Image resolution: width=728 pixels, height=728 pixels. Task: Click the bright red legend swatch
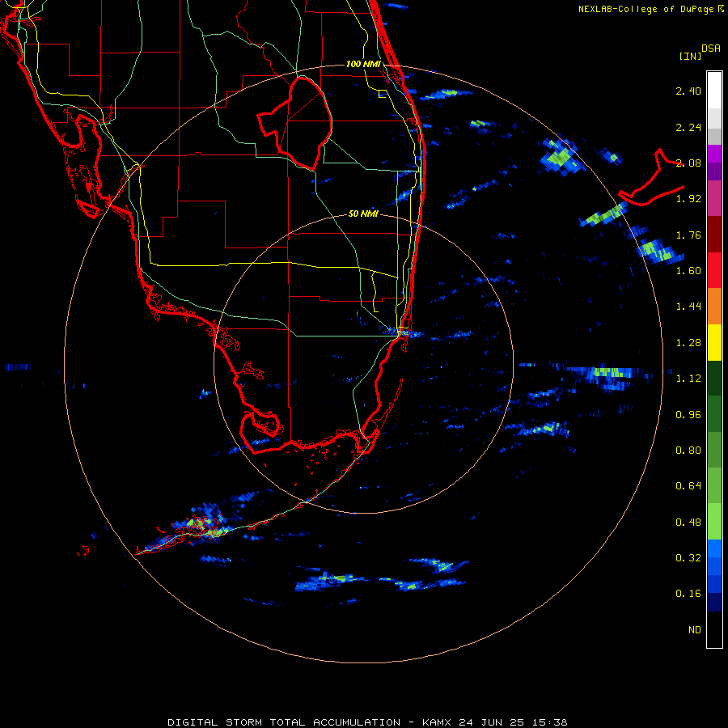pos(714,270)
